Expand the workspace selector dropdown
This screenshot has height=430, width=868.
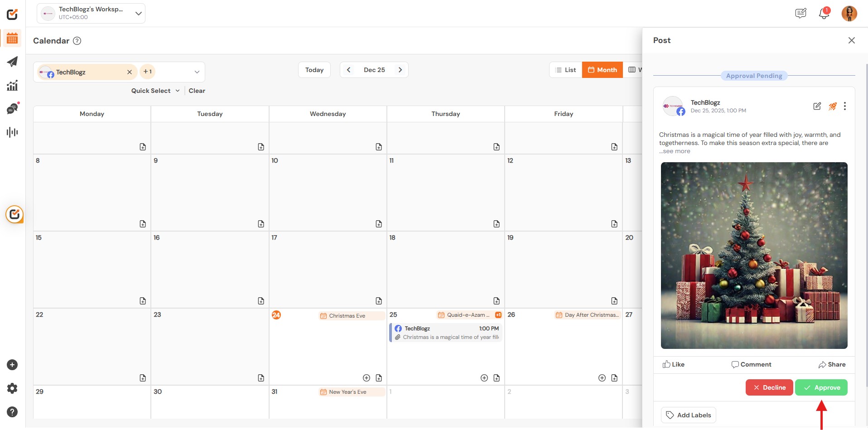coord(139,14)
